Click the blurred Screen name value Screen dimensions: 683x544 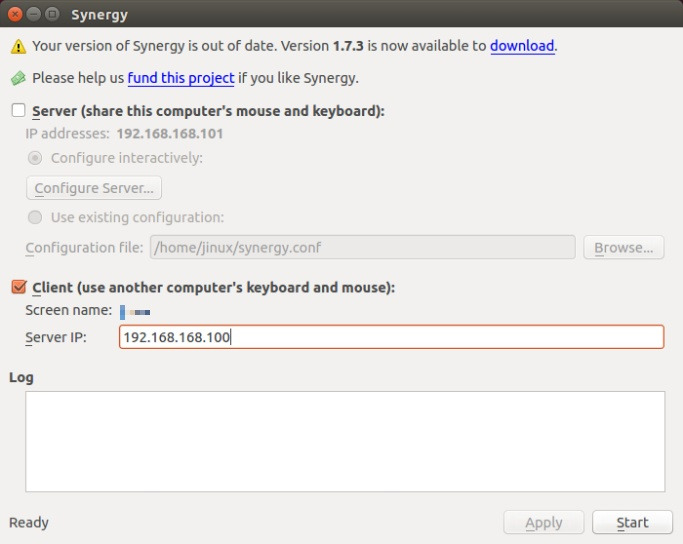(x=135, y=312)
